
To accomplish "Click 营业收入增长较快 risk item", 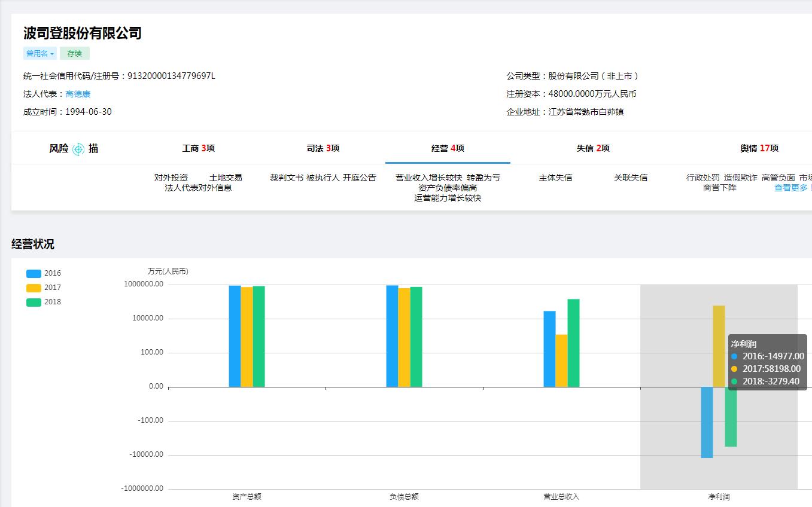I will click(429, 178).
